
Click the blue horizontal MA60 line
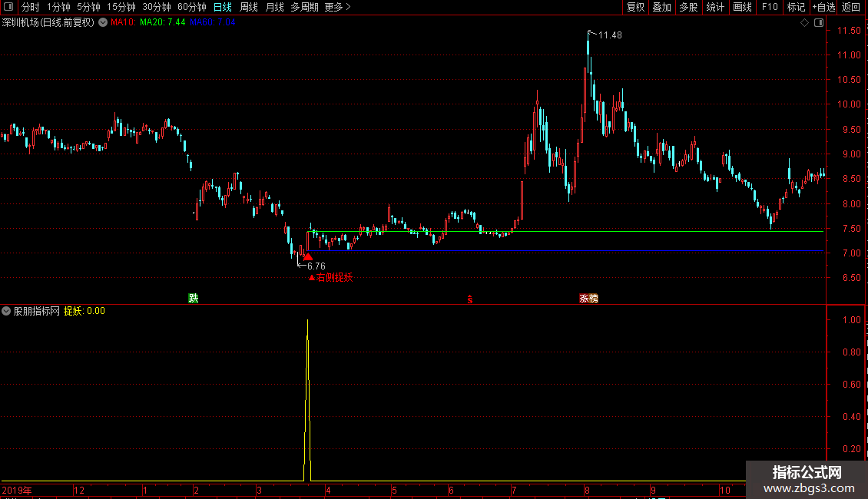coord(565,250)
